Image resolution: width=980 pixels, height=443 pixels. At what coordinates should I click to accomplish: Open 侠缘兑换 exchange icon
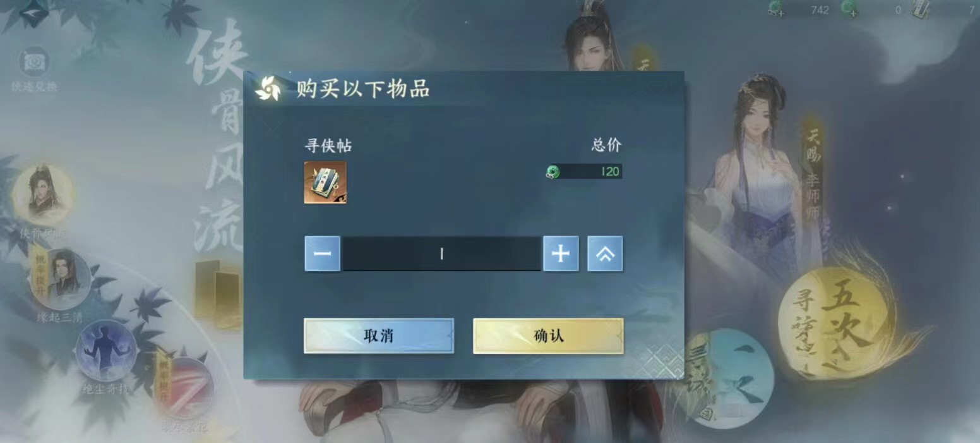pyautogui.click(x=34, y=70)
